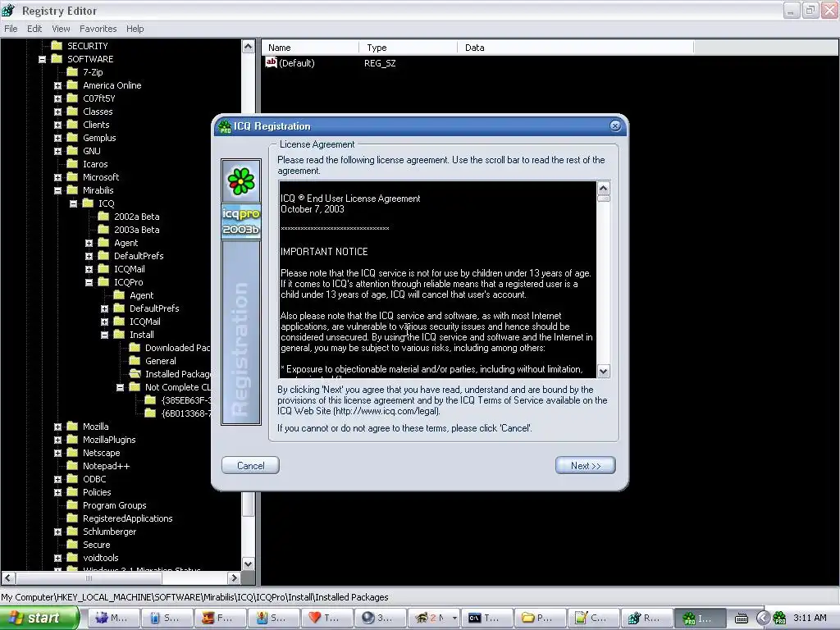
Task: Switch to ICQ Registration taskbar button
Action: [699, 618]
